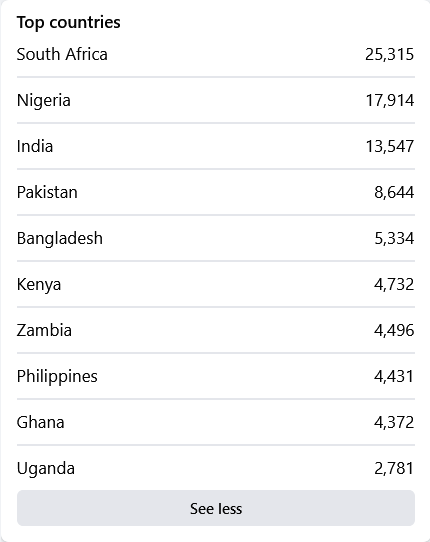The height and width of the screenshot is (542, 430).
Task: Select the Bangladesh row
Action: pos(216,238)
